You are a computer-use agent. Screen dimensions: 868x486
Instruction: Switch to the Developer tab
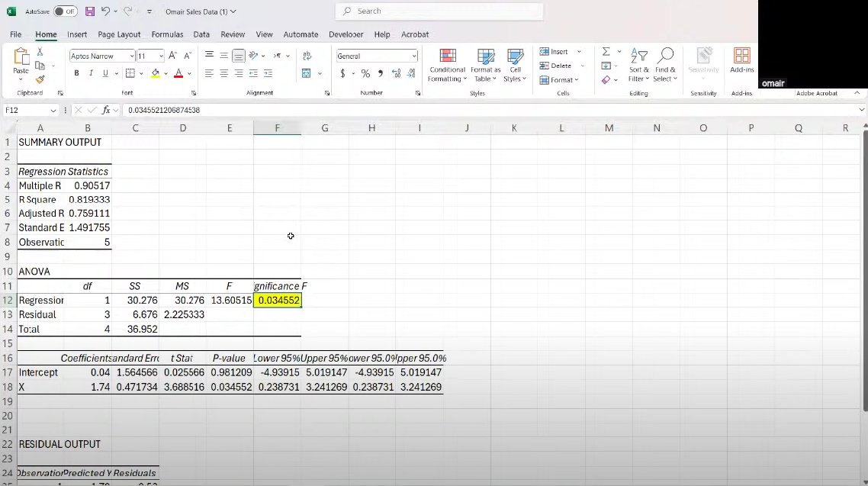[x=346, y=34]
